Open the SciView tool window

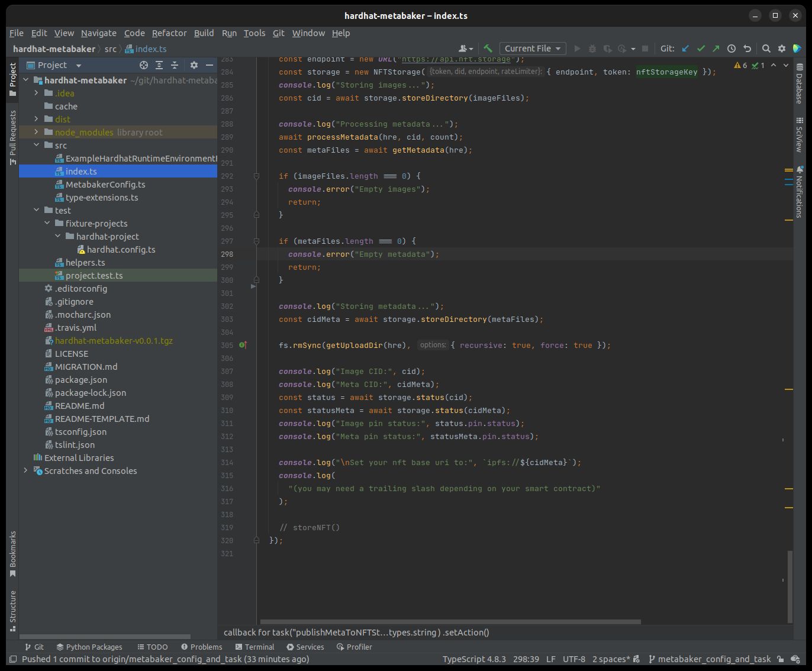tap(799, 135)
